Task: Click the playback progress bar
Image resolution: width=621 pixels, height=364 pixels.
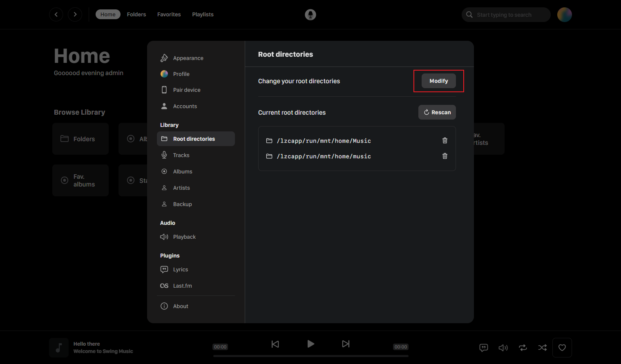Action: 311,356
